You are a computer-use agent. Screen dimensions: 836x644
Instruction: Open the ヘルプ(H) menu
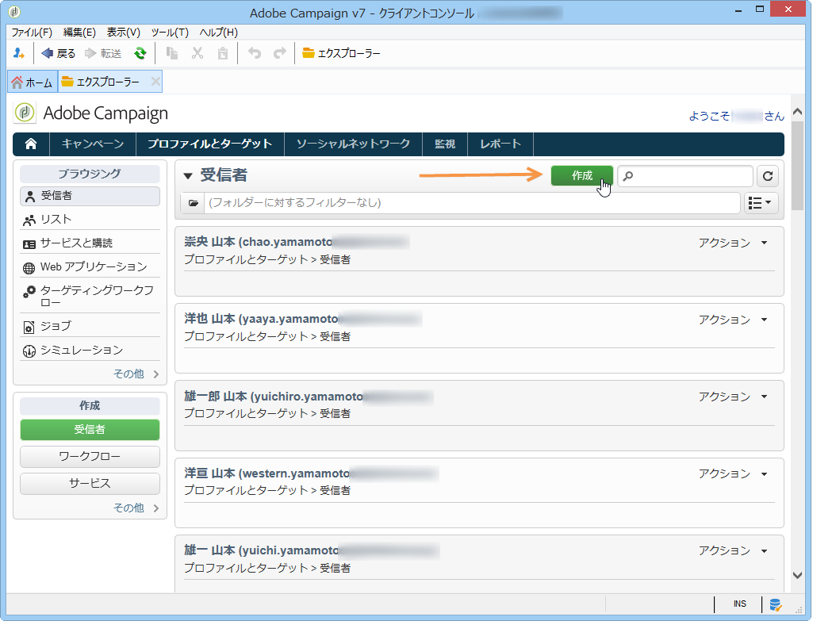[219, 32]
